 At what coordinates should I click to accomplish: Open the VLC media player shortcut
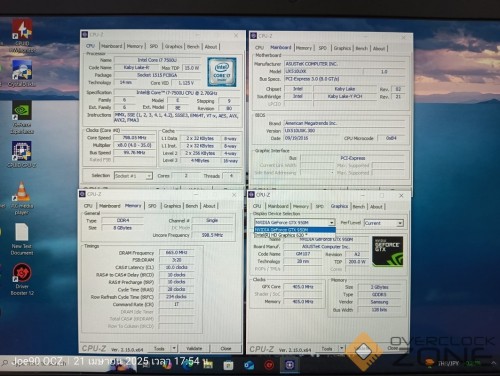[22, 198]
